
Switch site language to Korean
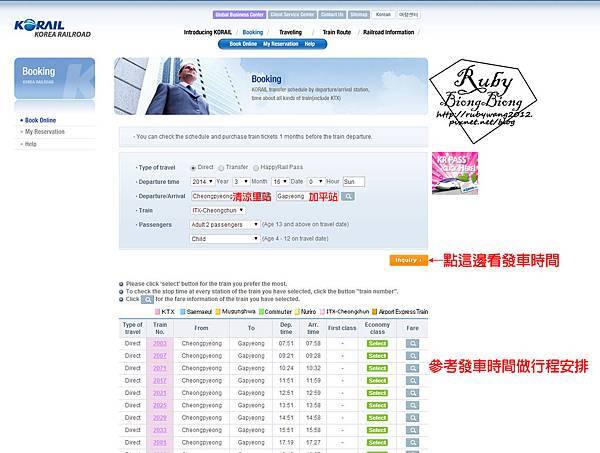[383, 15]
